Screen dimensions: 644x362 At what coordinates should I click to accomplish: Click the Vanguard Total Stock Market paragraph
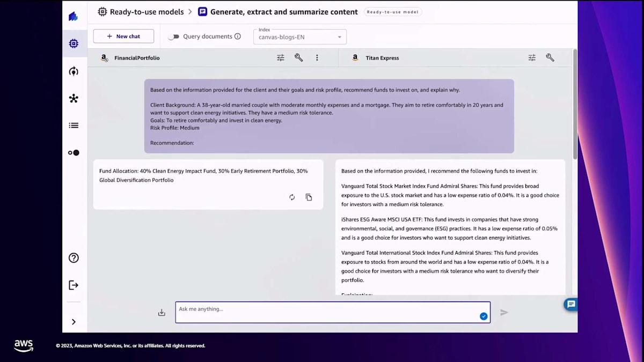450,195
